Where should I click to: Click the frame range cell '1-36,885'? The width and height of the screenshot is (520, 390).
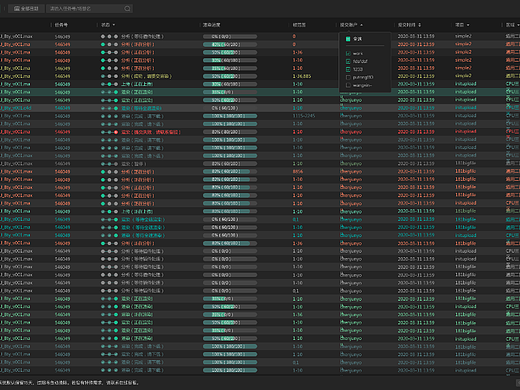point(302,76)
